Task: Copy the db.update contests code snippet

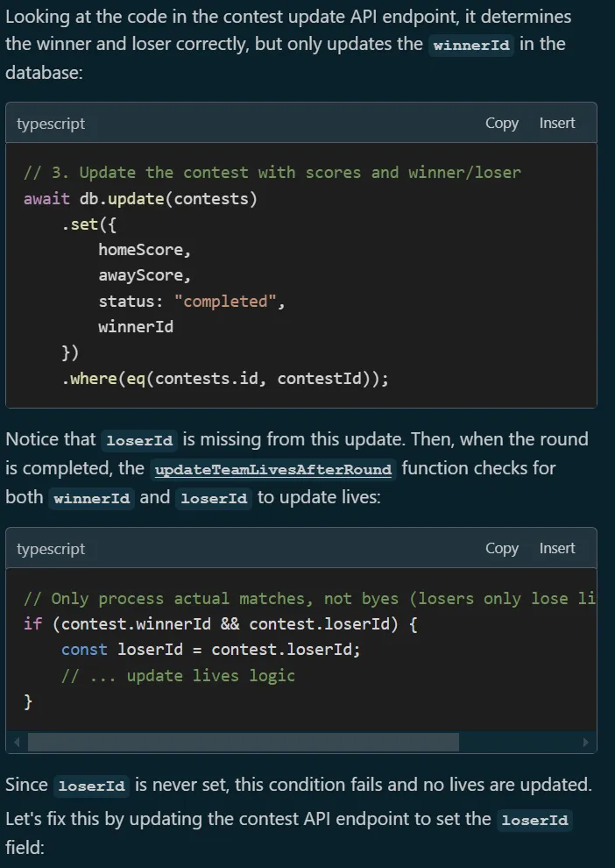Action: (x=501, y=124)
